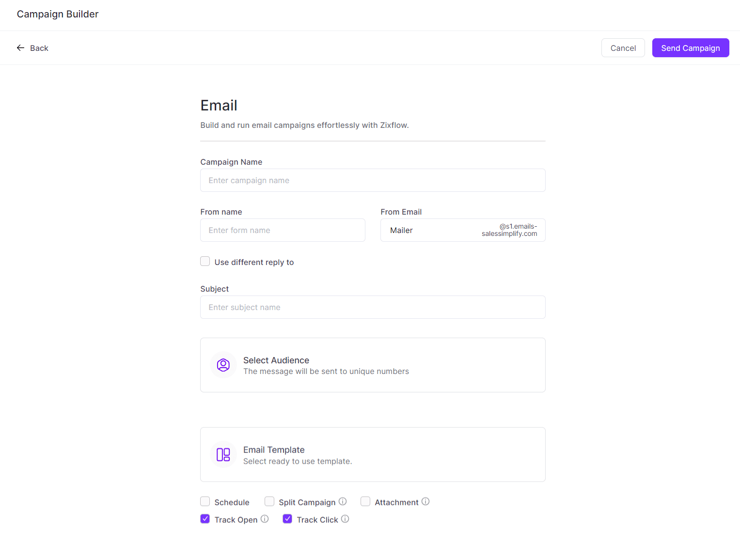Viewport: 740px width, 560px height.
Task: Disable the Track Click checkbox
Action: pos(287,519)
